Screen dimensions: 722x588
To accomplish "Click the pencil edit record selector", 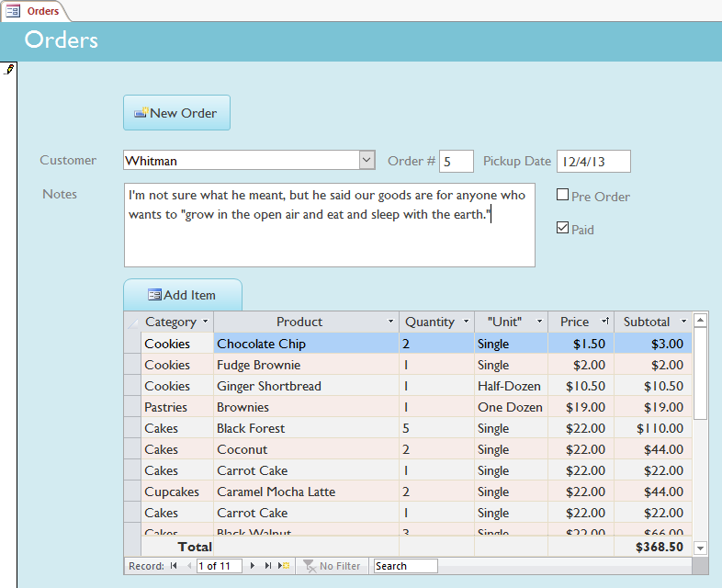I will click(x=10, y=69).
